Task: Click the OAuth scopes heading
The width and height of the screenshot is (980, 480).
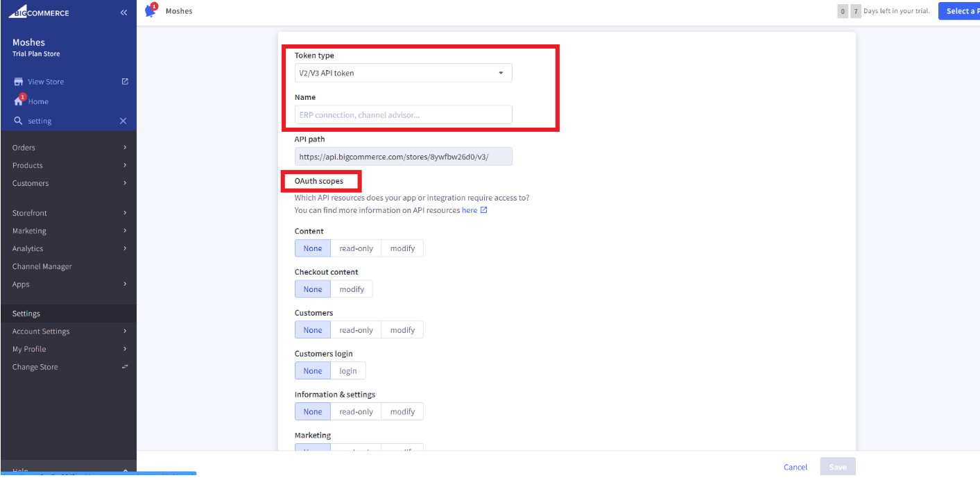Action: pyautogui.click(x=319, y=181)
